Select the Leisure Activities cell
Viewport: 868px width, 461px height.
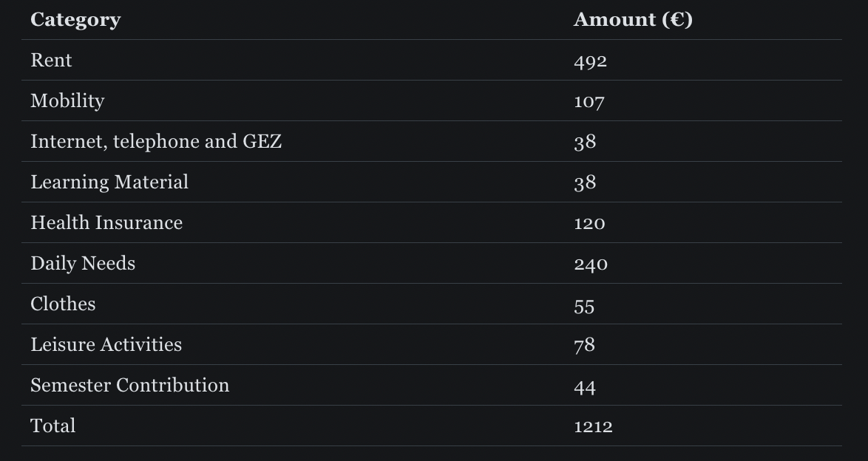point(106,345)
